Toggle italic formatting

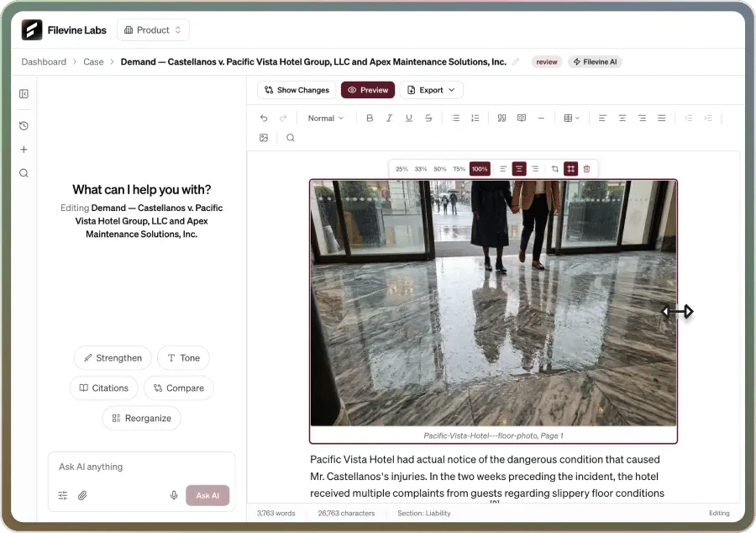pos(389,119)
